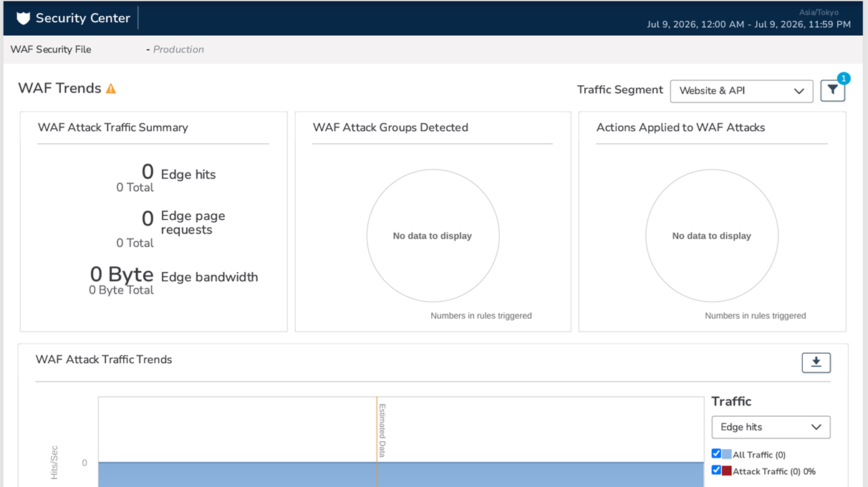Image resolution: width=868 pixels, height=487 pixels.
Task: Click the WAF Attack Groups Detected empty chart
Action: [433, 236]
